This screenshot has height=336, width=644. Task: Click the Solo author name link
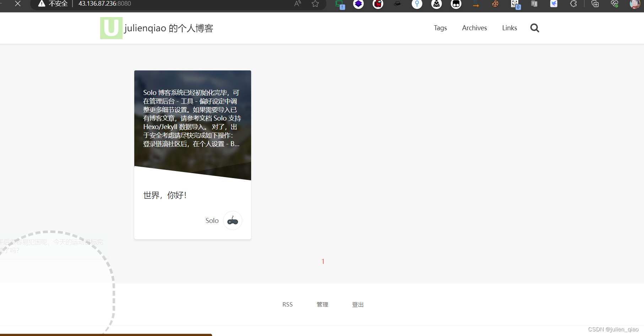(x=212, y=220)
